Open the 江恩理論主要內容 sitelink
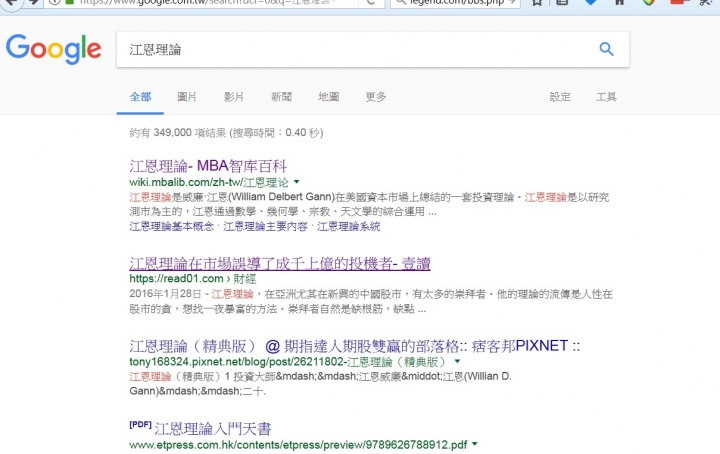This screenshot has width=720, height=454. [265, 227]
